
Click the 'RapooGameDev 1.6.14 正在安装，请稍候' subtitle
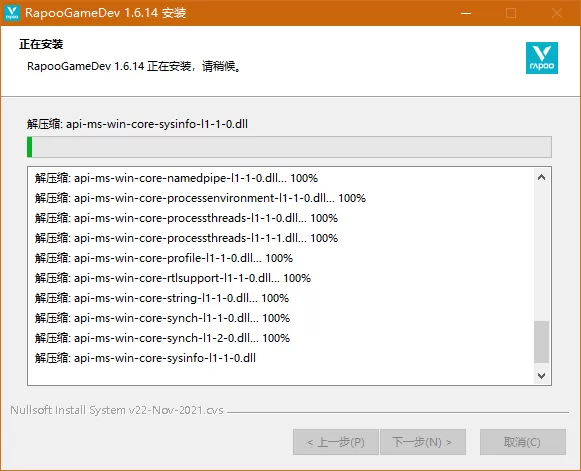point(135,66)
